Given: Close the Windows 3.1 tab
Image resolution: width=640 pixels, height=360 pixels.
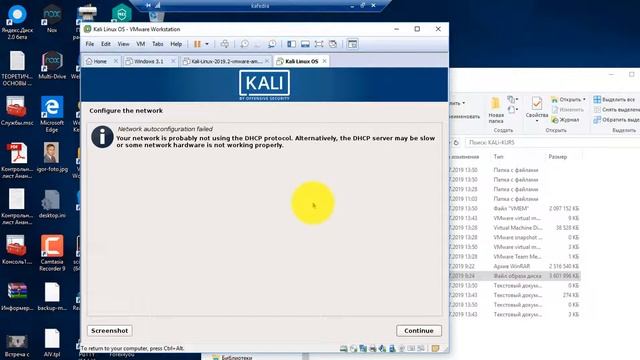Looking at the screenshot, I should pyautogui.click(x=173, y=61).
